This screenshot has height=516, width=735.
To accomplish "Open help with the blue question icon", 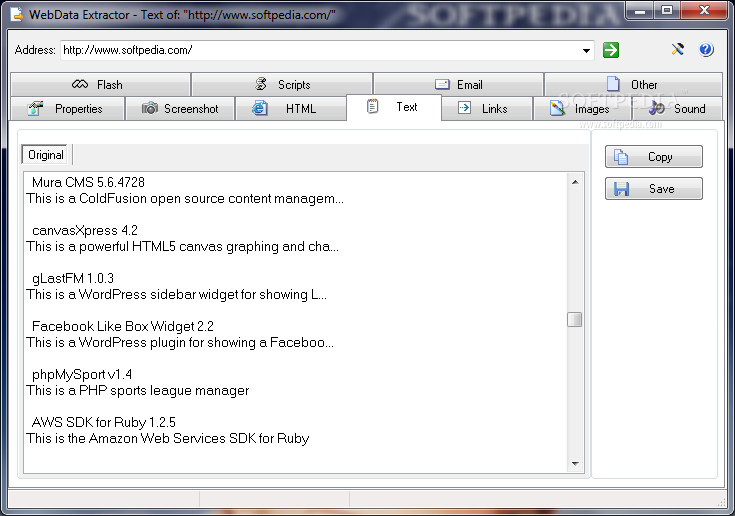I will (706, 49).
